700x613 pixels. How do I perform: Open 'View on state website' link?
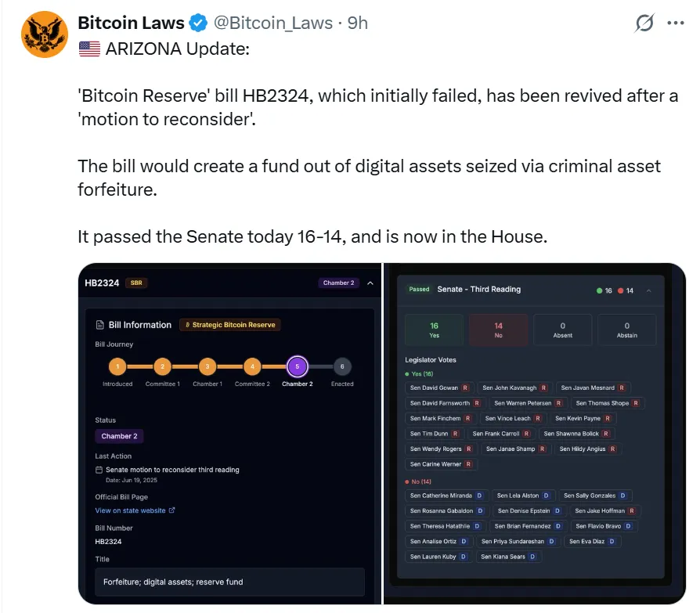pyautogui.click(x=131, y=510)
